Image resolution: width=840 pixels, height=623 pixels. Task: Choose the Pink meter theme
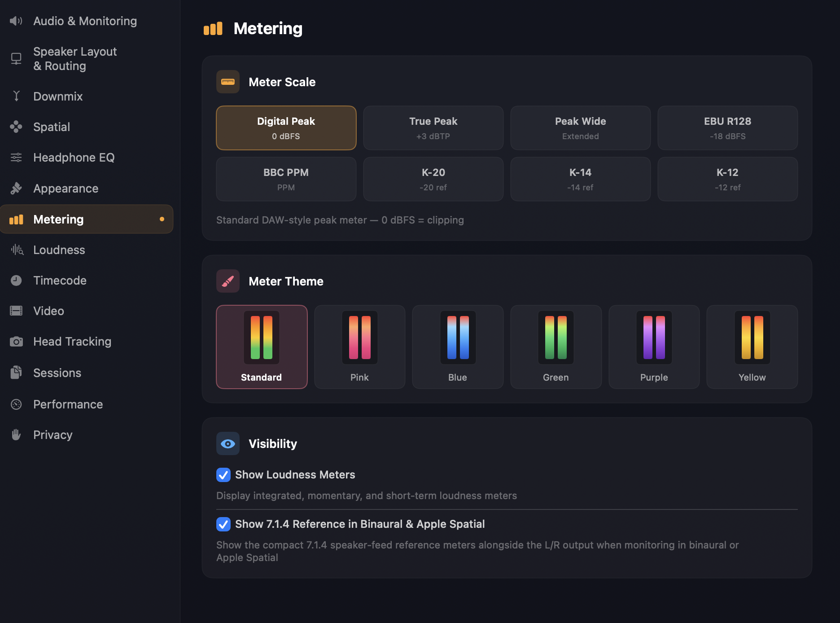tap(360, 347)
